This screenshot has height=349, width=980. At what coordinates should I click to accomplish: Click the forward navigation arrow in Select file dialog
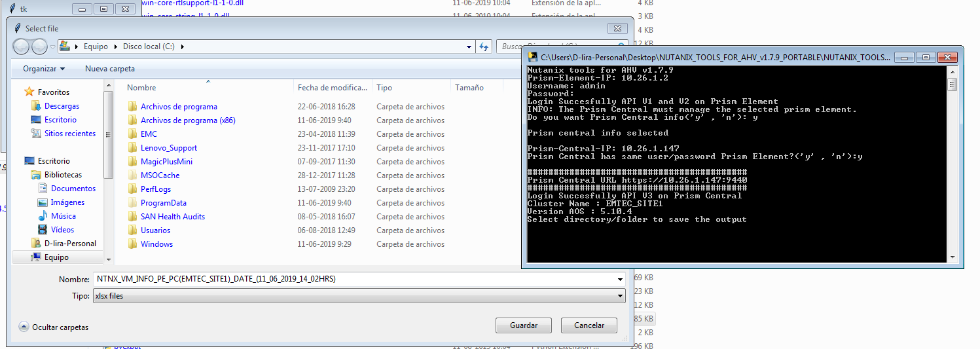click(x=39, y=46)
